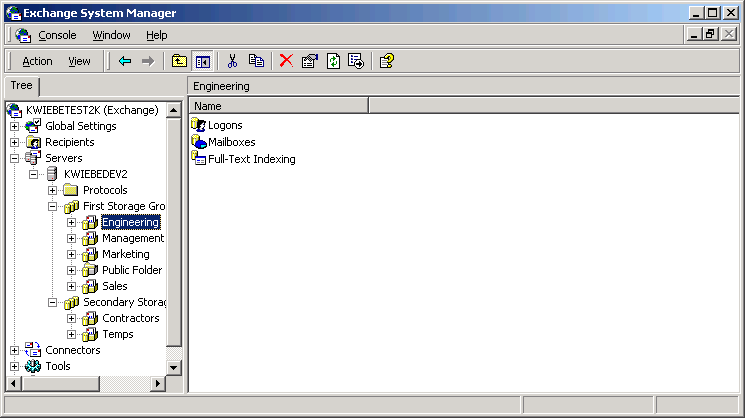745x418 pixels.
Task: Click tree vertical scrollbar up arrow
Action: [173, 110]
